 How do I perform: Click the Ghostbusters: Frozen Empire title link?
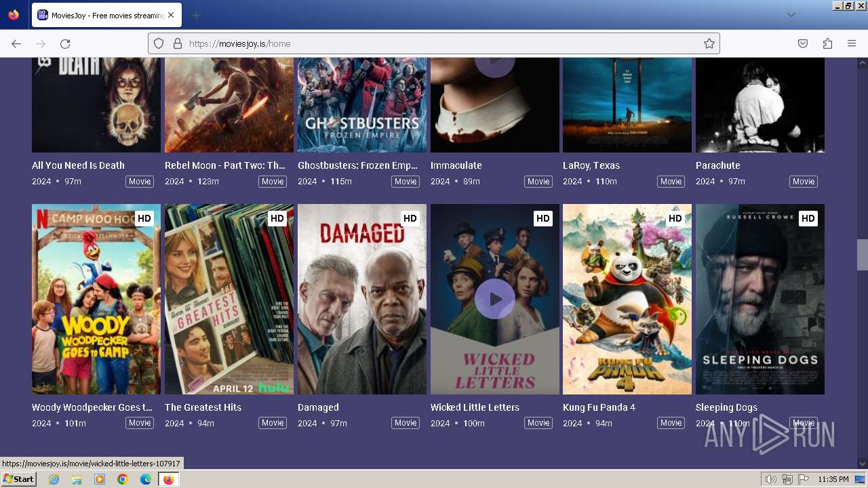pyautogui.click(x=357, y=165)
